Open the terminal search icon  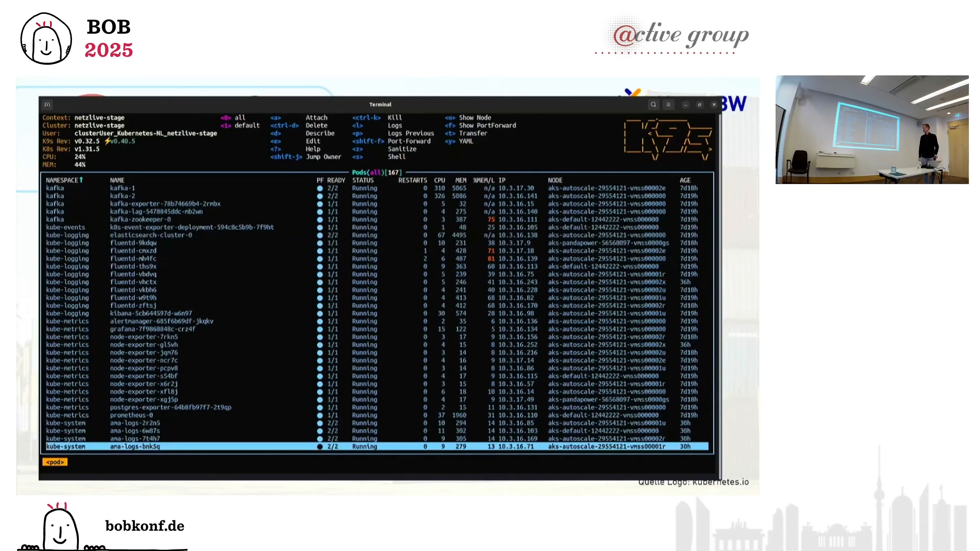(x=653, y=104)
